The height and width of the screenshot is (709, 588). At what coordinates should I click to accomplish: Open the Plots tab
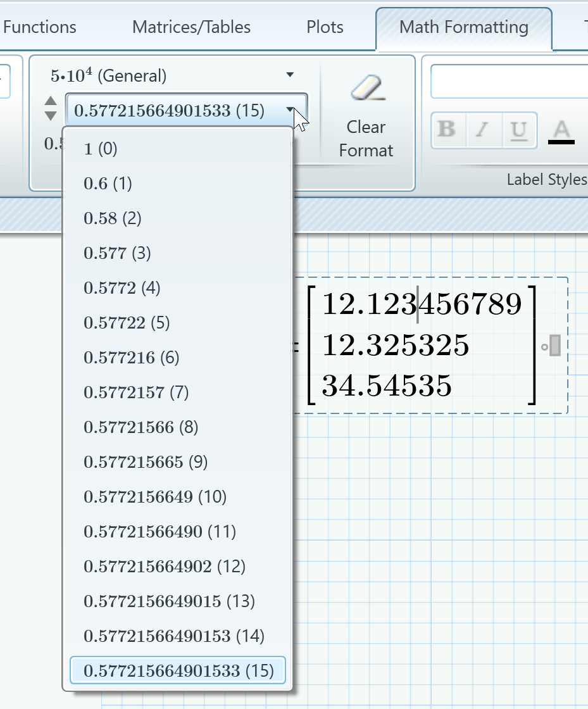pyautogui.click(x=324, y=27)
